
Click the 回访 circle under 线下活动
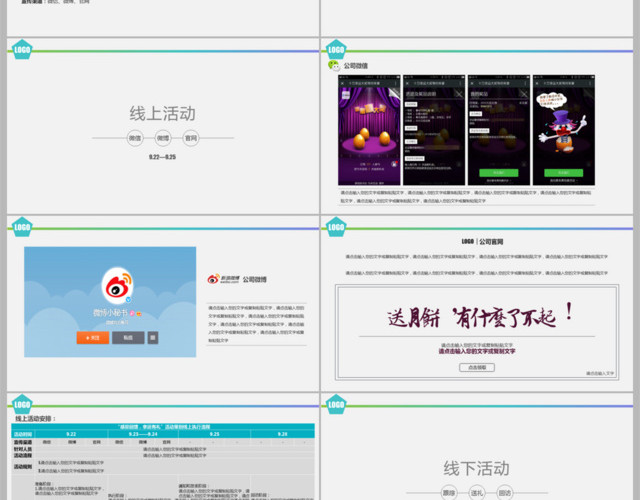point(504,493)
